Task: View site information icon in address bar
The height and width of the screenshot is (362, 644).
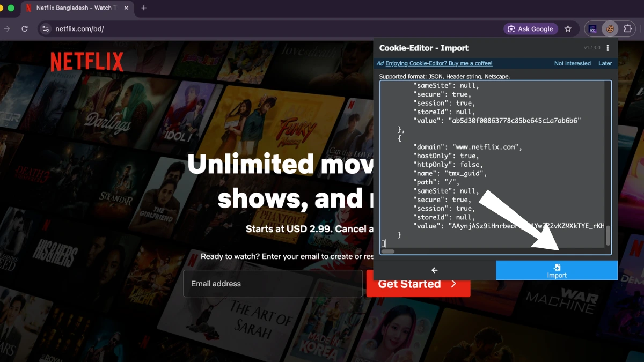Action: click(x=46, y=29)
